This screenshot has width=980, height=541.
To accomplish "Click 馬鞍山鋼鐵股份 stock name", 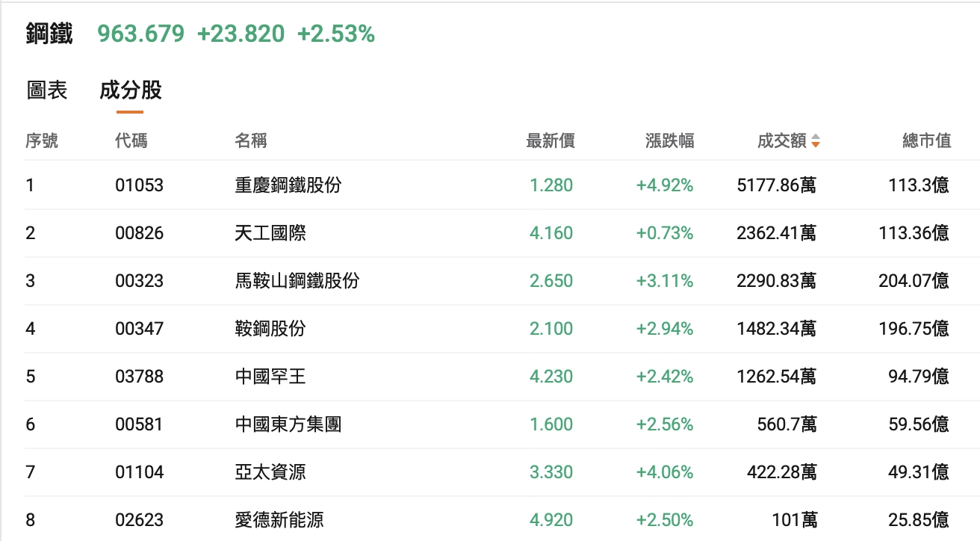I will pyautogui.click(x=297, y=280).
